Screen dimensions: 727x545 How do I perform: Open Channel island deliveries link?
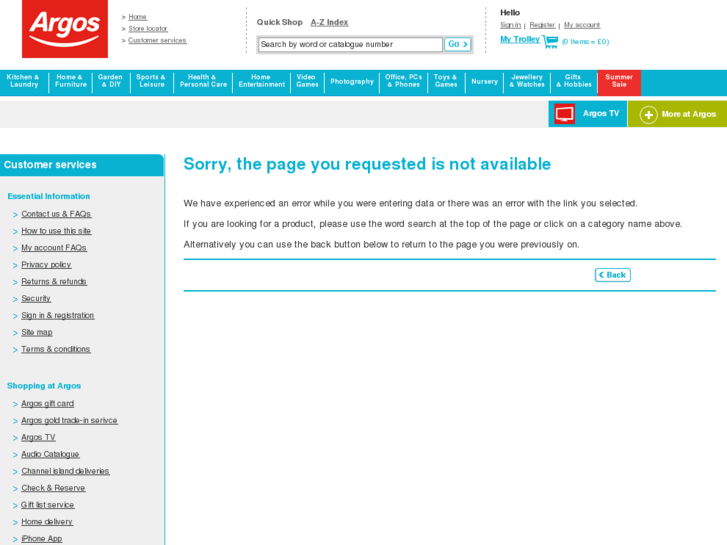(x=65, y=471)
